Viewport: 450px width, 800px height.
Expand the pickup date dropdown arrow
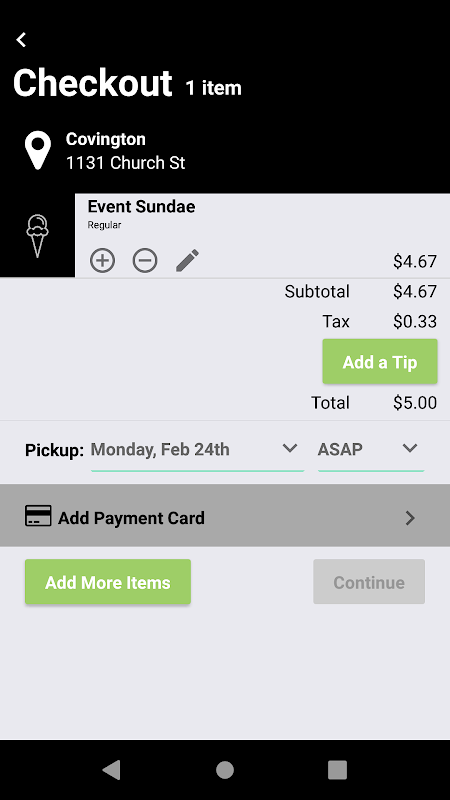[290, 448]
